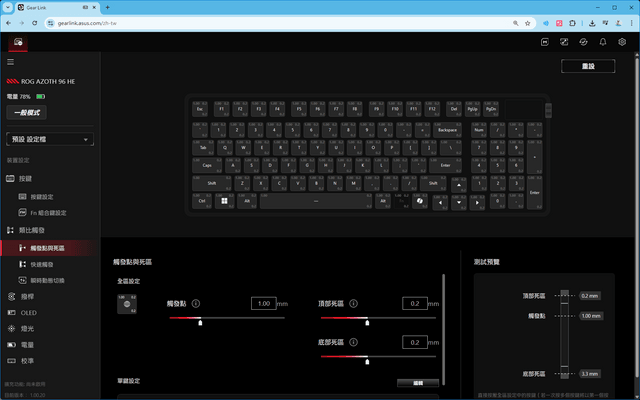The image size is (640, 400).
Task: Click the 重設 reset button
Action: click(588, 66)
